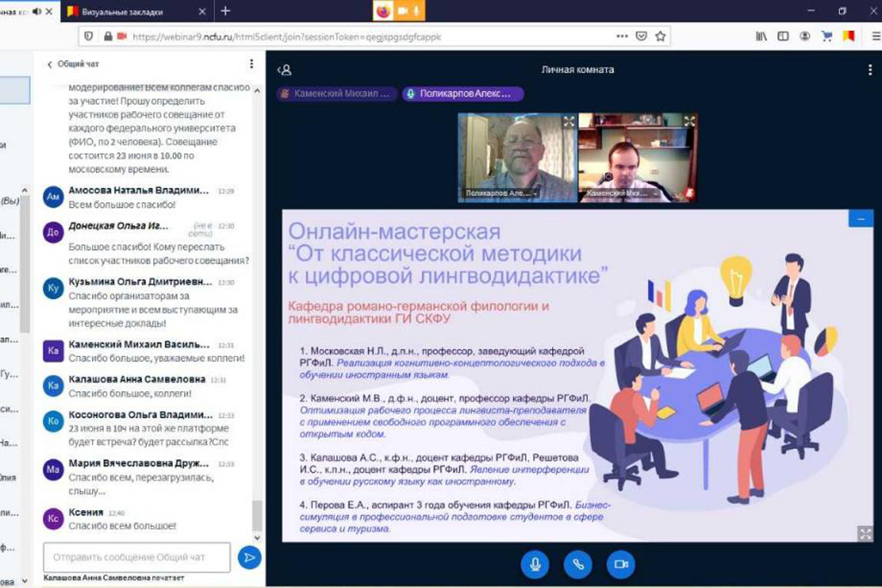Open tracking protection shield icon
Viewport: 882px width, 588px height.
coord(89,35)
